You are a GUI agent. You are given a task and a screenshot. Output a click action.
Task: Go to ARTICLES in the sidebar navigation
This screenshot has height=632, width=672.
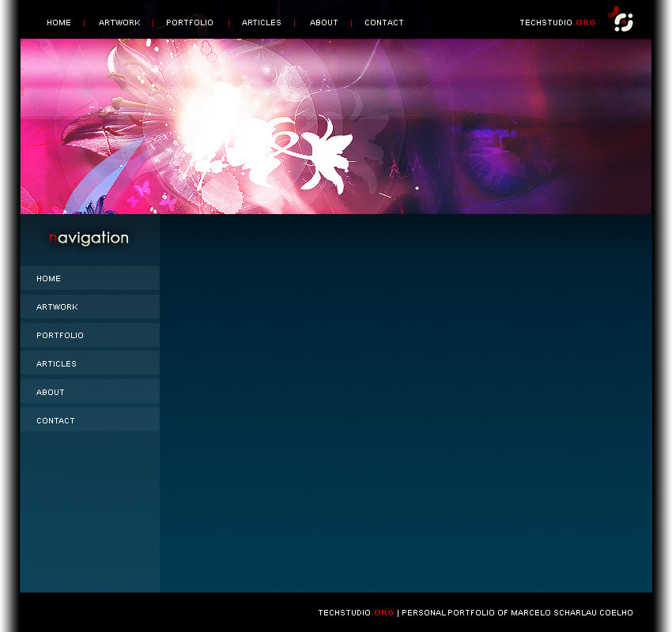[90, 363]
